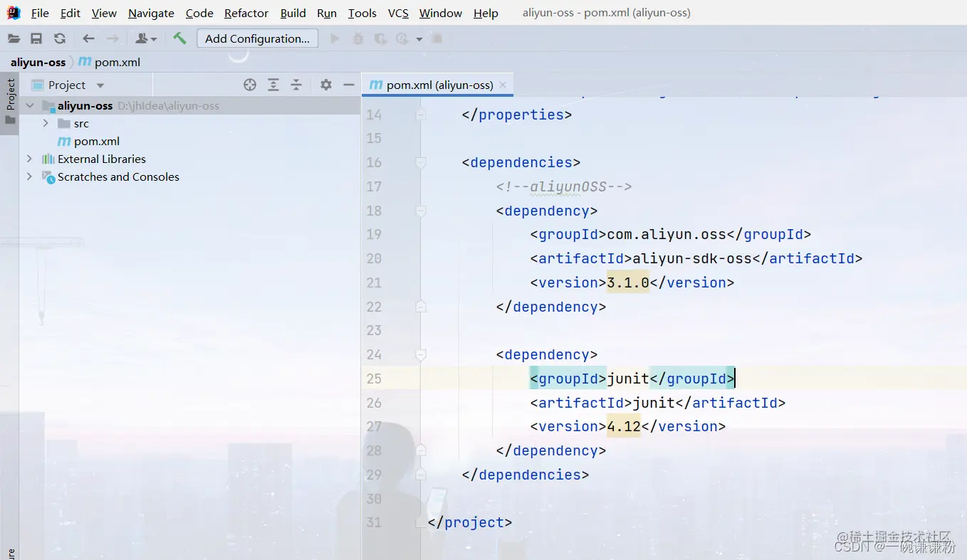967x560 pixels.
Task: Click the Profiler run icon
Action: (x=403, y=38)
